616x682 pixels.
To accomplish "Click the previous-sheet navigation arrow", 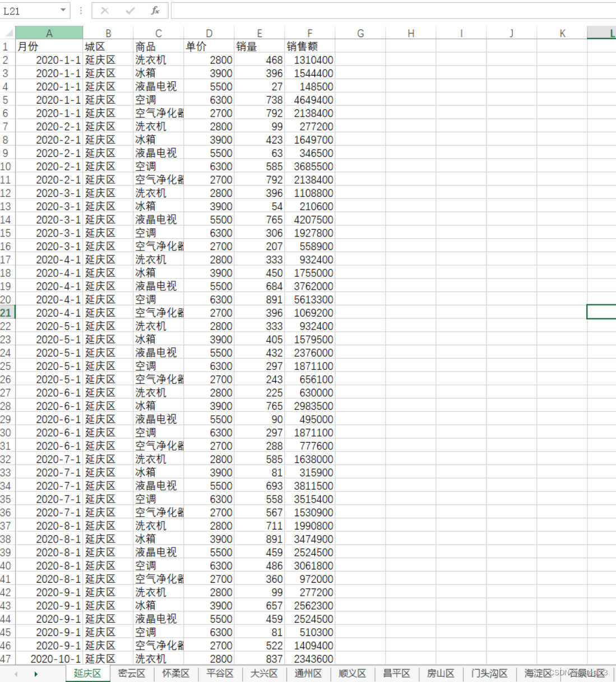I will coord(17,673).
